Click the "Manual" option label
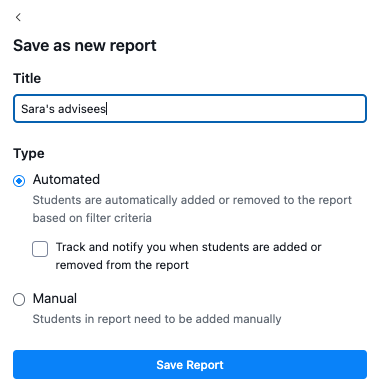 coord(55,298)
